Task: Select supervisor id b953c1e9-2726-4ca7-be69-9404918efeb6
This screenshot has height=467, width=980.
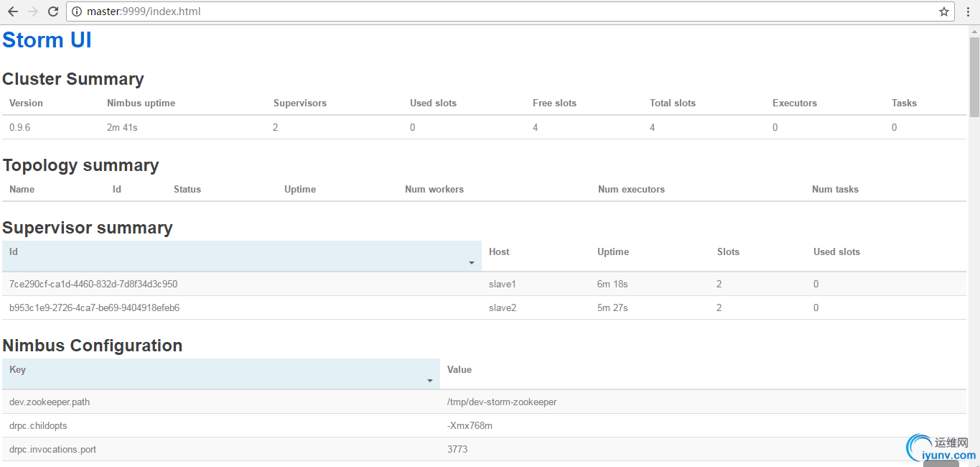Action: (94, 308)
